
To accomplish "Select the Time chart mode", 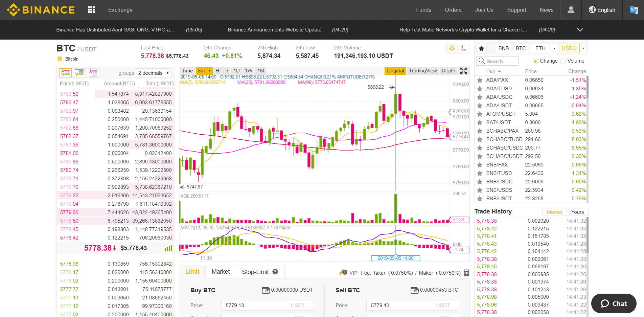I will pyautogui.click(x=187, y=71).
